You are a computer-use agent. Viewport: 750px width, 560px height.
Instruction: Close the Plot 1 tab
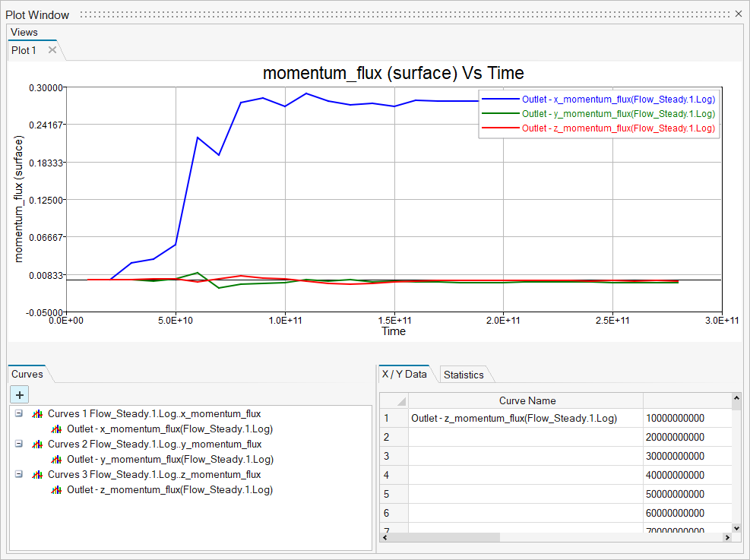pos(52,50)
